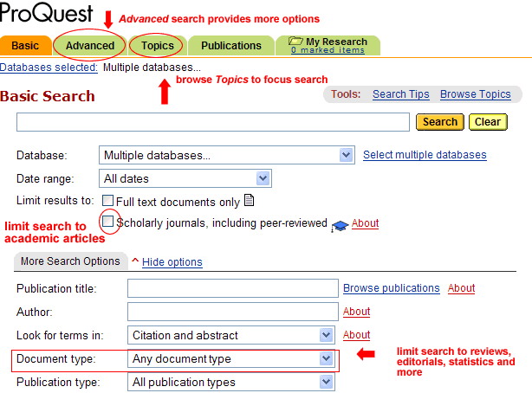The image size is (532, 393).
Task: Open the Browse Topics tools link
Action: [x=476, y=94]
